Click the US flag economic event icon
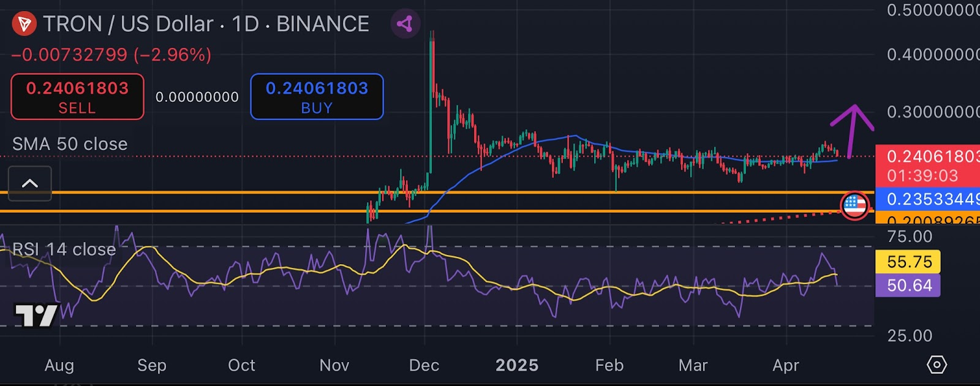 855,205
